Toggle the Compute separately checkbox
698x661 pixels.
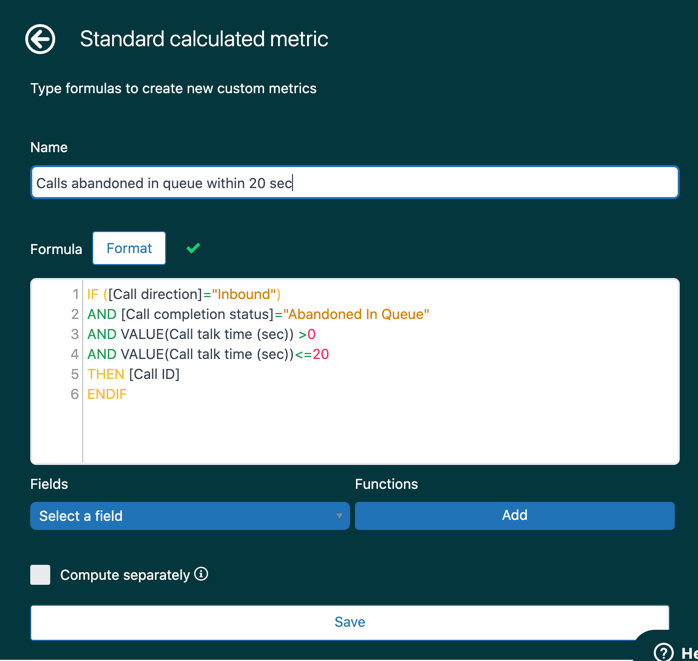(40, 575)
